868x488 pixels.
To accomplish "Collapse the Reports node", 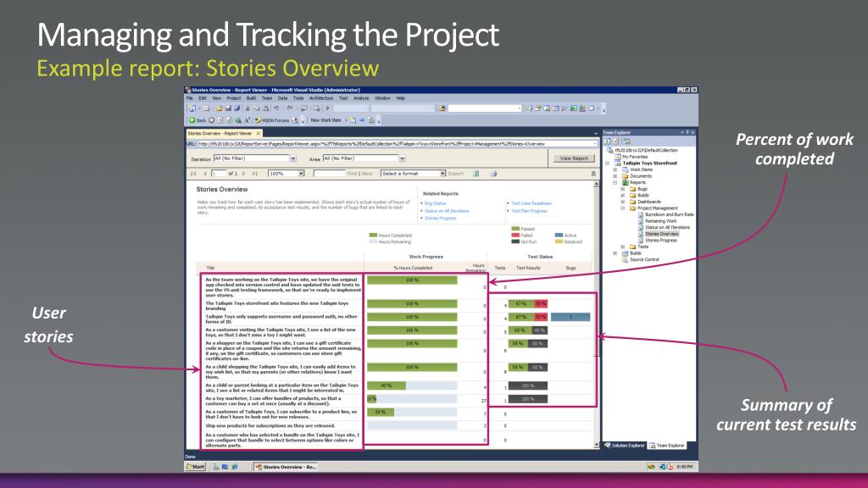I will pyautogui.click(x=615, y=183).
